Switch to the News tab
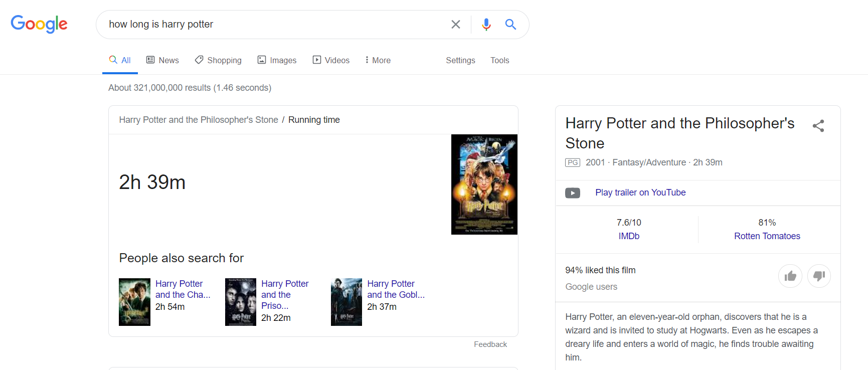Image resolution: width=868 pixels, height=370 pixels. [162, 60]
